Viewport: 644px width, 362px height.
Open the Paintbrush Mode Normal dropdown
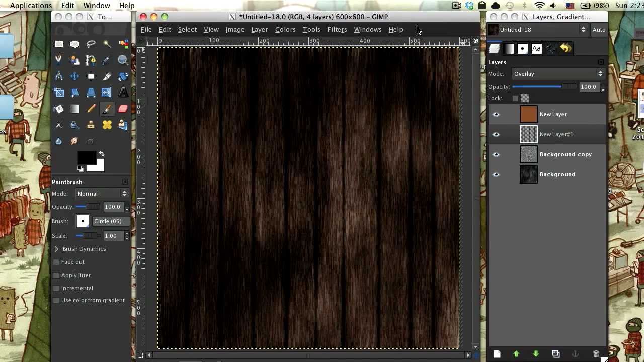click(102, 194)
